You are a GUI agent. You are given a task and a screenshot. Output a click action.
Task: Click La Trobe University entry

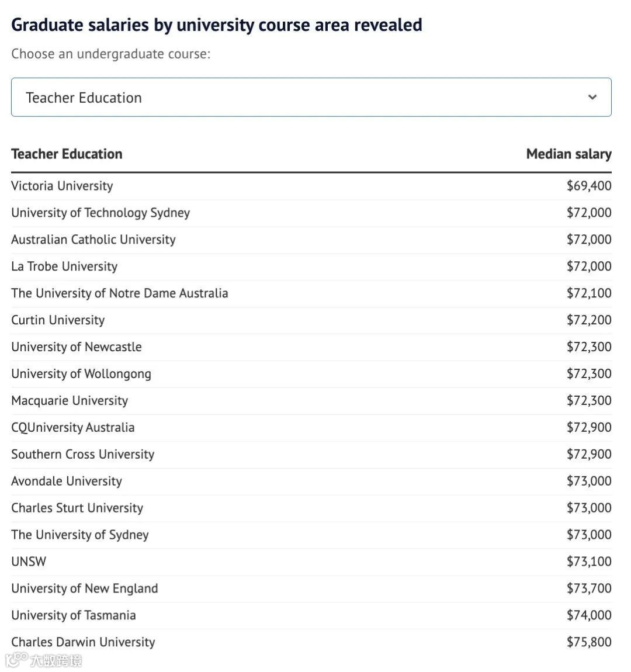(64, 266)
